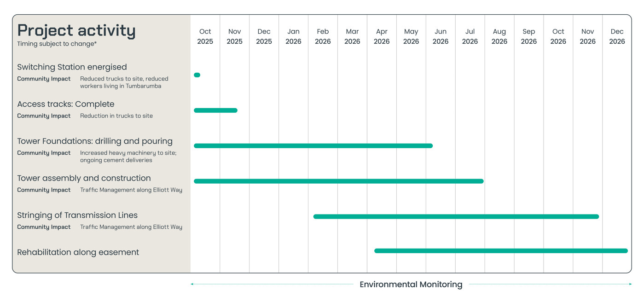
Task: Select the "Reduced trucks to site, reduced workers" description
Action: point(124,82)
